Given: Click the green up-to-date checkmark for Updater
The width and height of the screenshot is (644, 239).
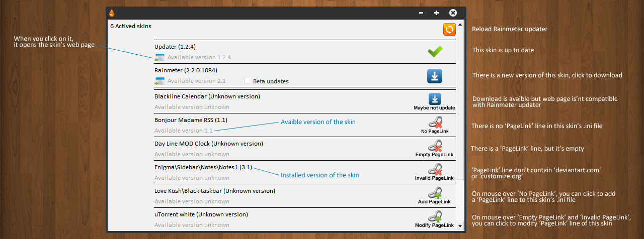Looking at the screenshot, I should click(435, 51).
